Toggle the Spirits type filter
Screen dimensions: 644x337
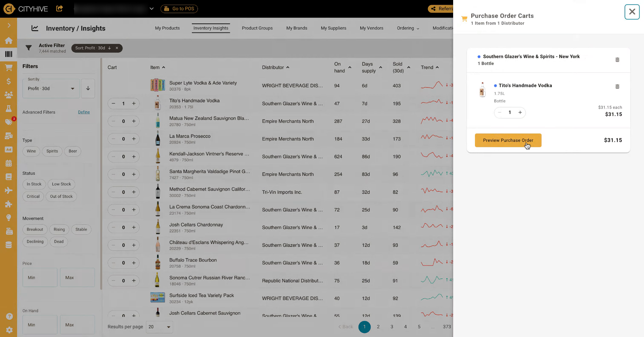52,151
